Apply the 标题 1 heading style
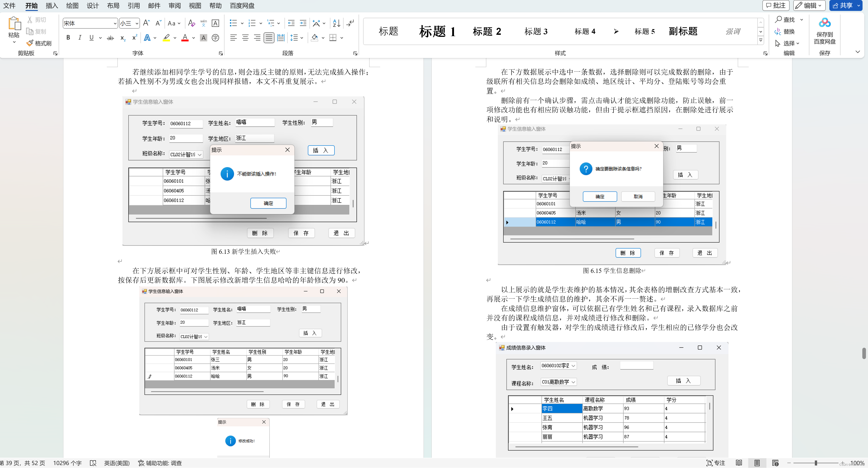The image size is (868, 468). coord(437,31)
